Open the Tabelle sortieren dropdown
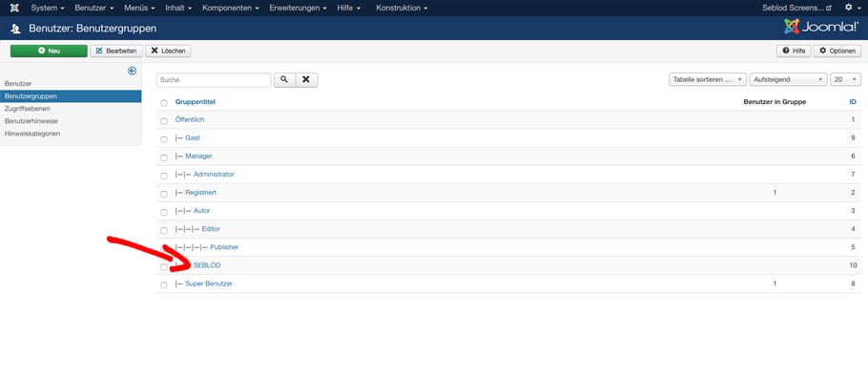Viewport: 868px width, 377px height. tap(708, 80)
